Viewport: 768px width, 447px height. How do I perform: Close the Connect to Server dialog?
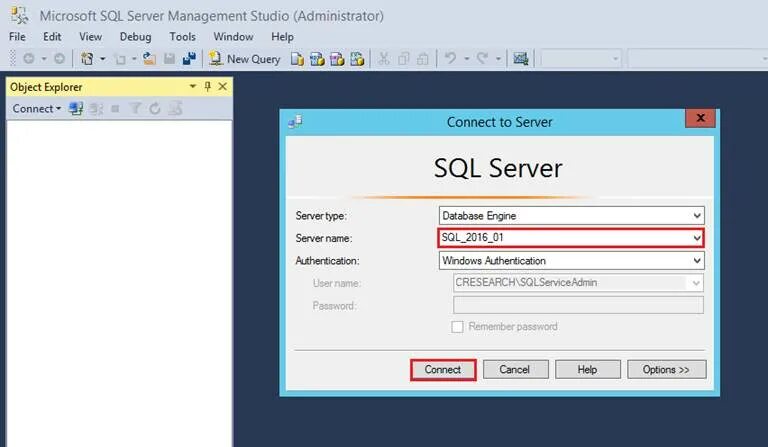pos(700,118)
